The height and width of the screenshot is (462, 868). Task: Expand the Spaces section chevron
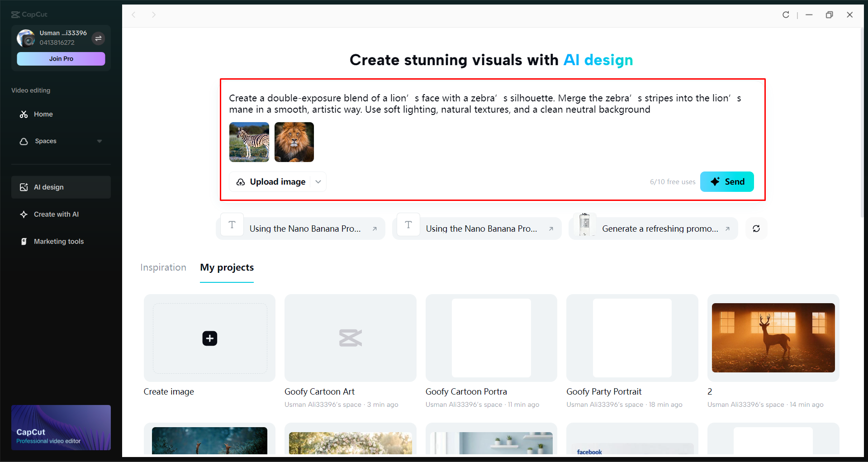100,141
